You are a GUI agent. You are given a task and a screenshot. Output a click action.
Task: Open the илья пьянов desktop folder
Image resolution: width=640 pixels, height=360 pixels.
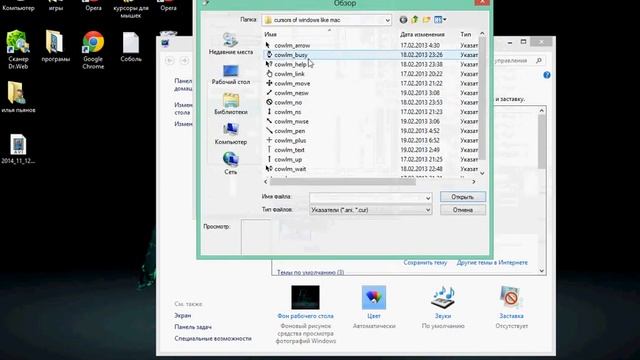click(x=18, y=97)
